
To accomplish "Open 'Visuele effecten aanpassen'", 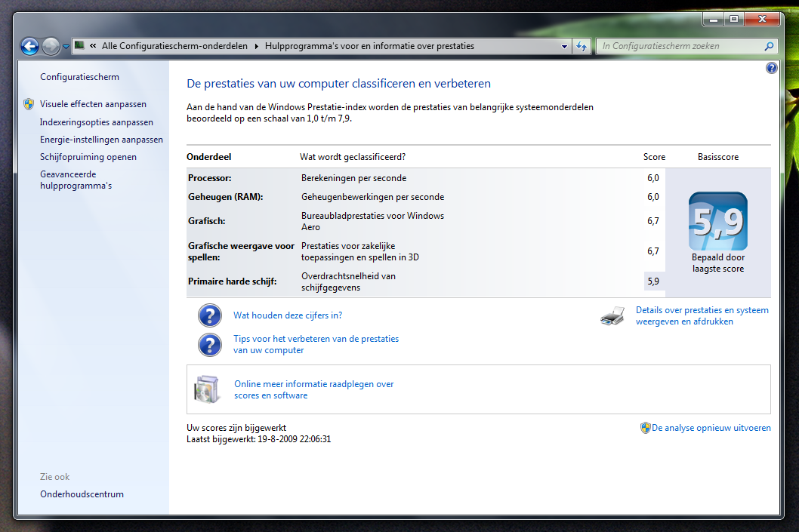I will click(93, 104).
